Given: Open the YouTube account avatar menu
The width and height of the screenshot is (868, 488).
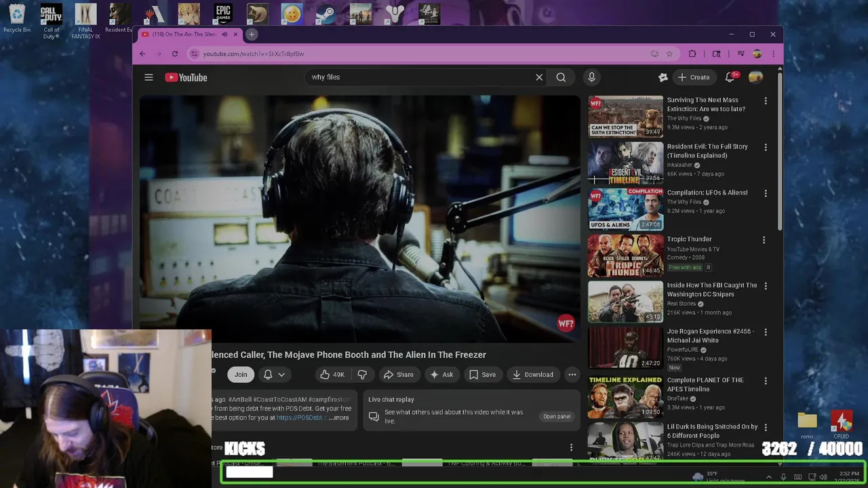Looking at the screenshot, I should (755, 77).
